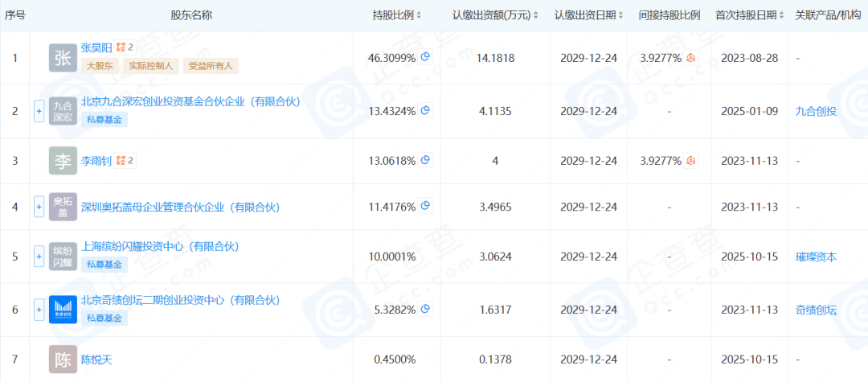
Task: Open related institution 璀璨资本
Action: click(x=816, y=257)
